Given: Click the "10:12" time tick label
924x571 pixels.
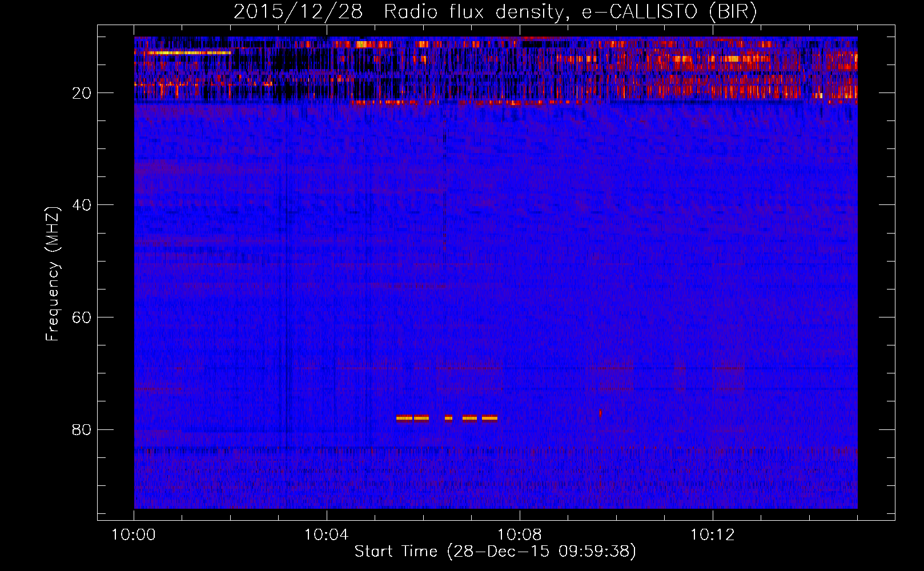Looking at the screenshot, I should pyautogui.click(x=712, y=535).
